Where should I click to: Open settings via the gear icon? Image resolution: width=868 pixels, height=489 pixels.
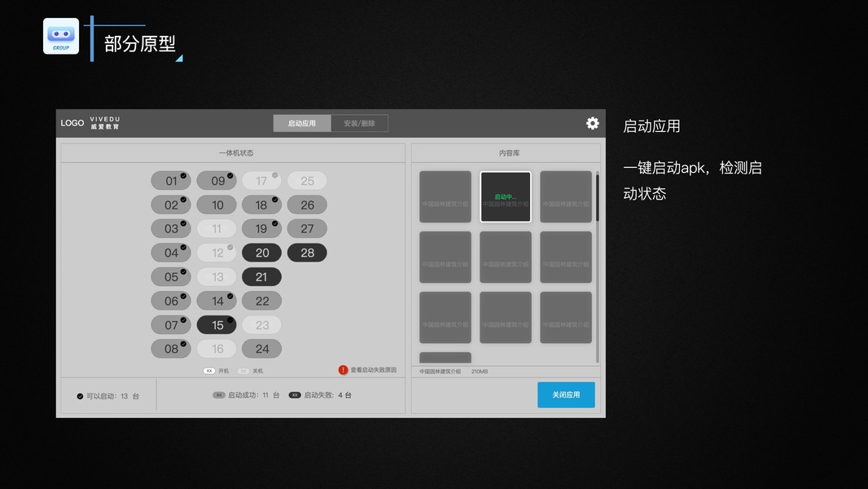[592, 123]
